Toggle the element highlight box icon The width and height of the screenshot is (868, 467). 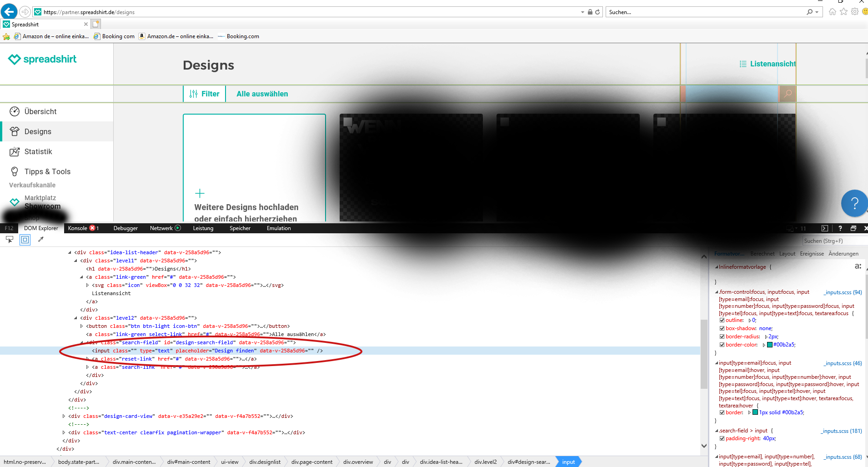tap(25, 239)
